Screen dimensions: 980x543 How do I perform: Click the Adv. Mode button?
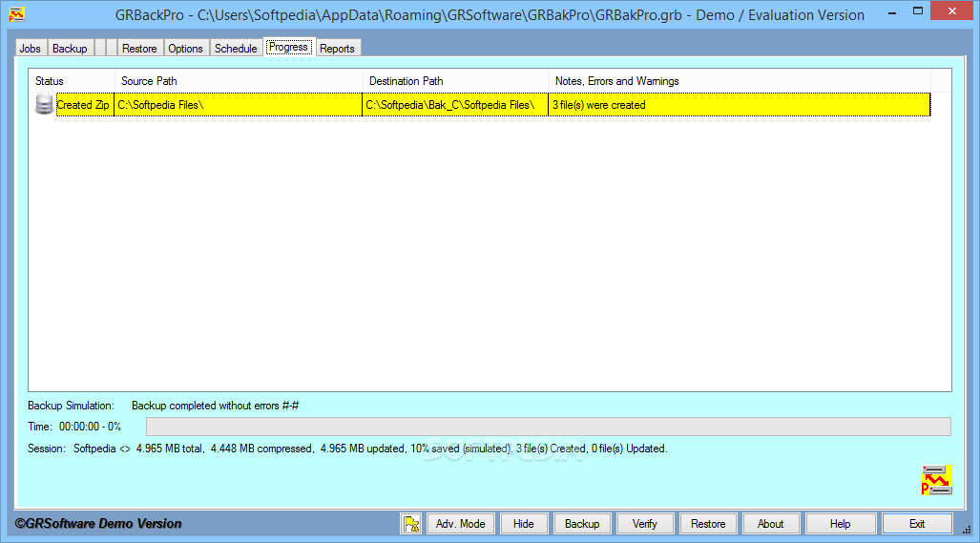tap(461, 524)
